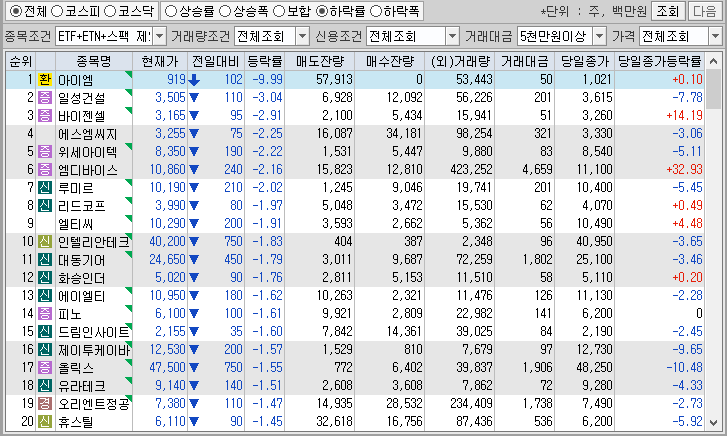Click the 신 badge next to 리드코프
Viewport: 727px width, 436px height.
click(45, 205)
